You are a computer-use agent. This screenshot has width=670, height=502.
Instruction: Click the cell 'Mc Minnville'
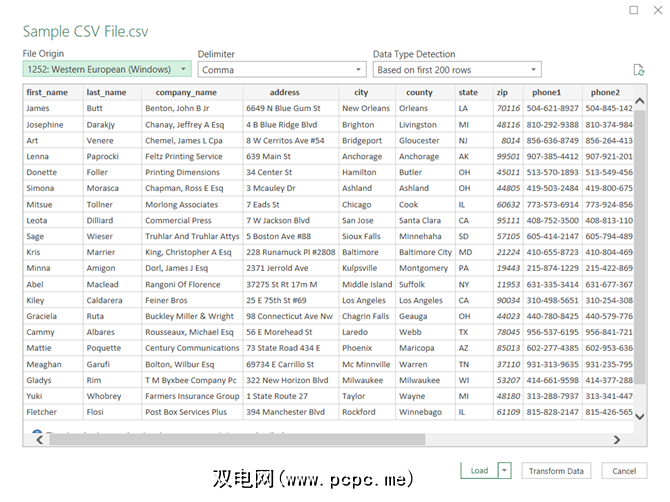coord(366,364)
